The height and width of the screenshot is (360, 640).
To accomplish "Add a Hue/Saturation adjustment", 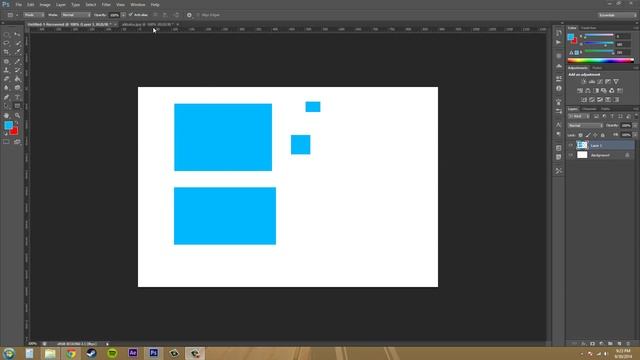I will coord(580,91).
